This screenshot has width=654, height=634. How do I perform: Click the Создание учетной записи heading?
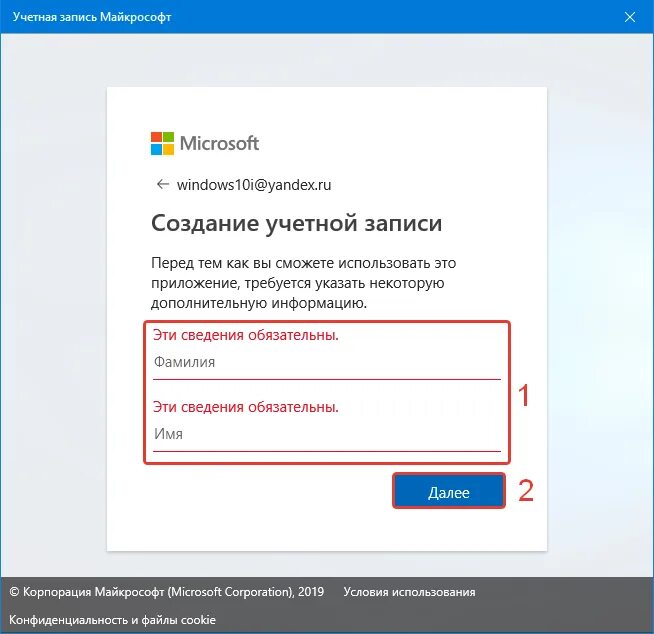(x=297, y=224)
